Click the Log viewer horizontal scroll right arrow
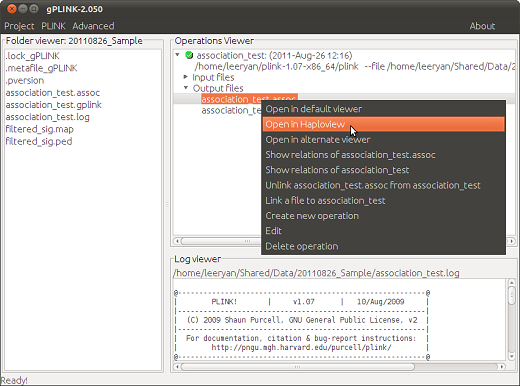Viewport: 520px width, 386px height. click(502, 367)
